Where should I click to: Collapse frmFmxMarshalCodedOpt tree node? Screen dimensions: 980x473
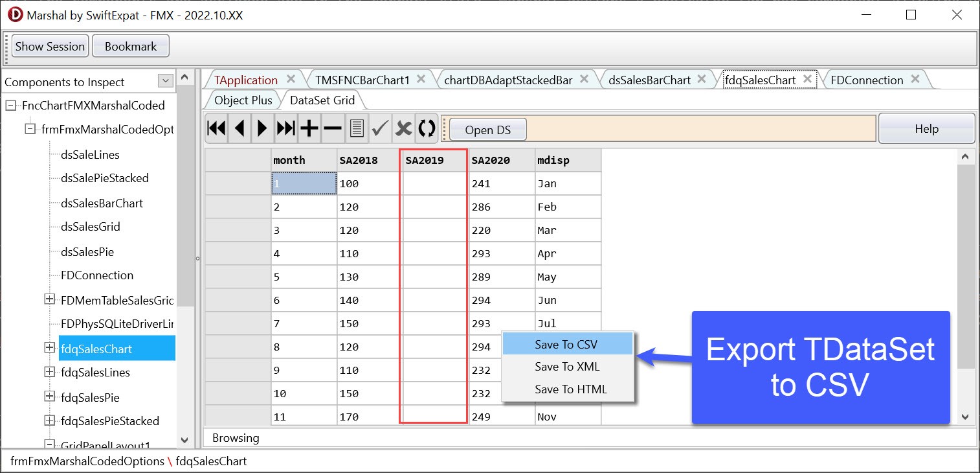tap(30, 129)
